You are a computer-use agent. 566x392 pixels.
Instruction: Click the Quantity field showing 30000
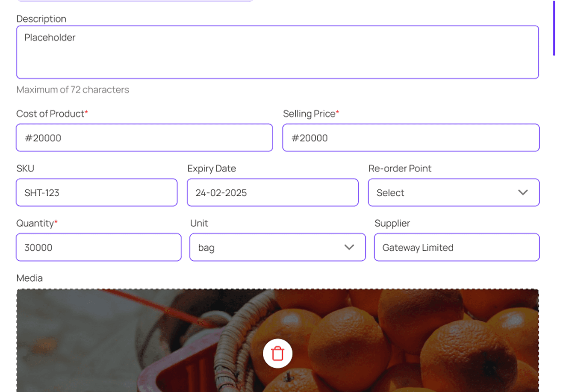click(98, 247)
